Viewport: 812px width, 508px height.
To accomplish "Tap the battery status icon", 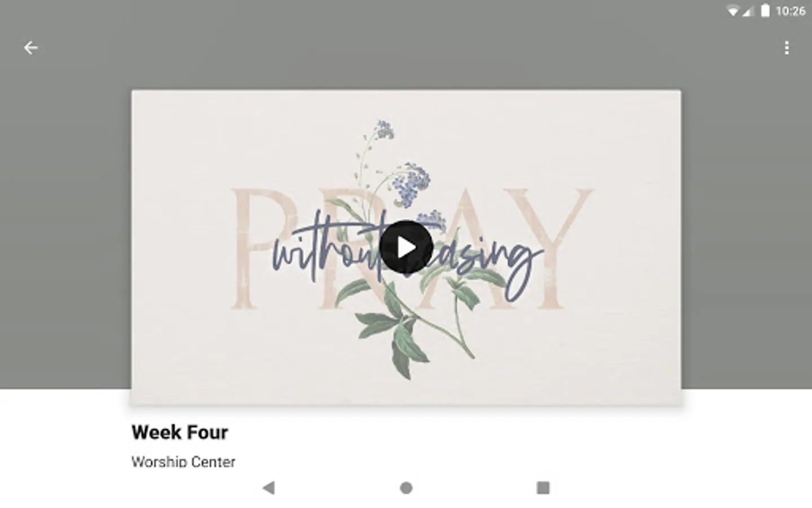I will 765,11.
